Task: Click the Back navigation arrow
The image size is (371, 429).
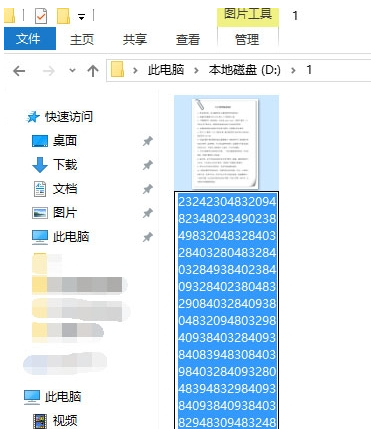Action: point(19,71)
